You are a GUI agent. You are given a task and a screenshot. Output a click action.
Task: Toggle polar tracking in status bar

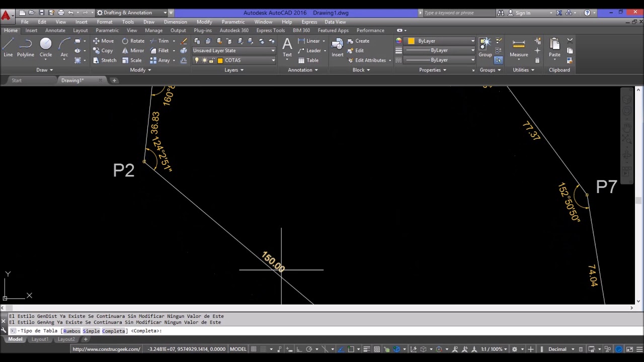click(x=309, y=349)
